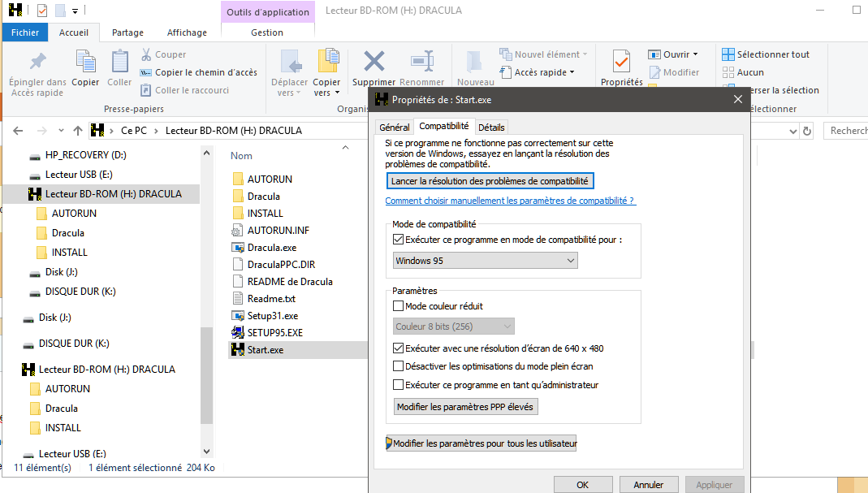868x493 pixels.
Task: Select DISQUE DUR (K:) under BD-ROM tree
Action: click(x=80, y=292)
